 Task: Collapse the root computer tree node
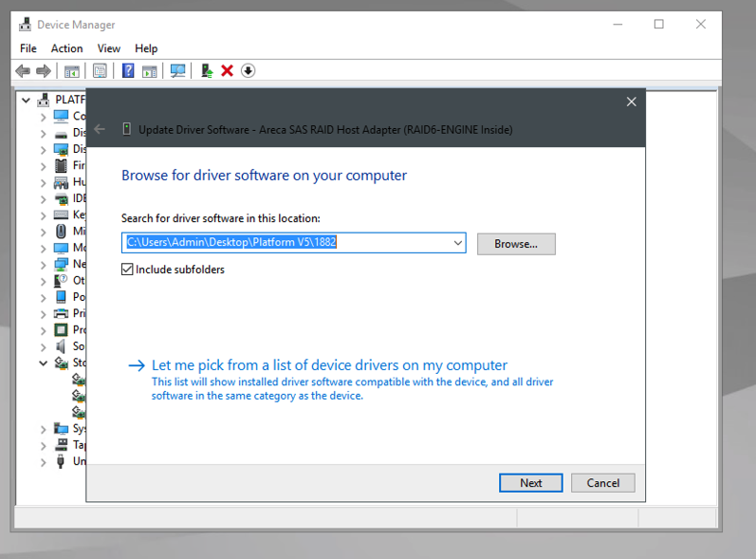pyautogui.click(x=27, y=100)
